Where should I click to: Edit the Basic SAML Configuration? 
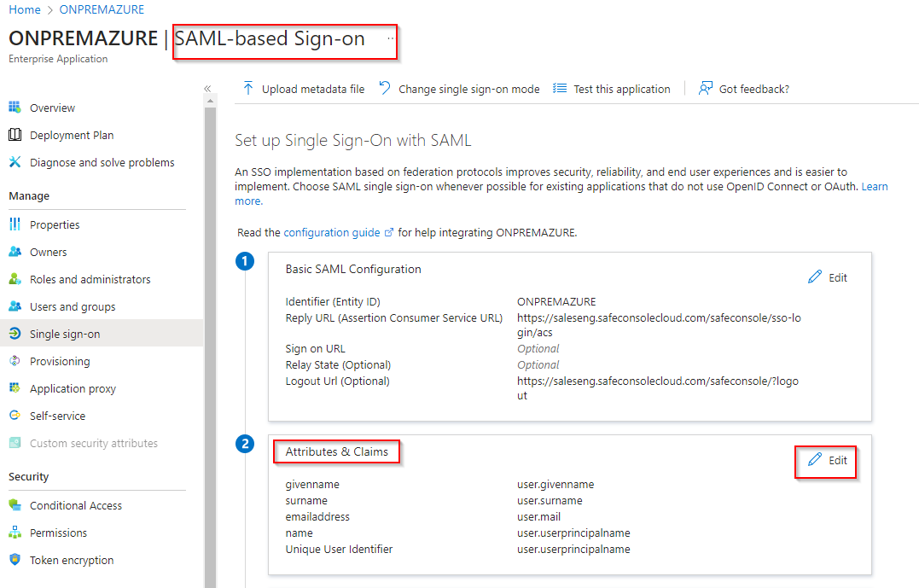coord(828,277)
